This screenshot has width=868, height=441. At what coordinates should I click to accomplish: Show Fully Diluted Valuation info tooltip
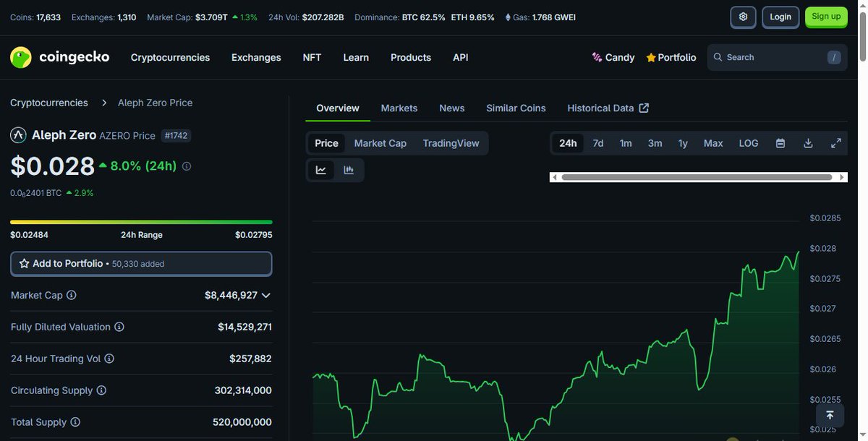tap(119, 327)
